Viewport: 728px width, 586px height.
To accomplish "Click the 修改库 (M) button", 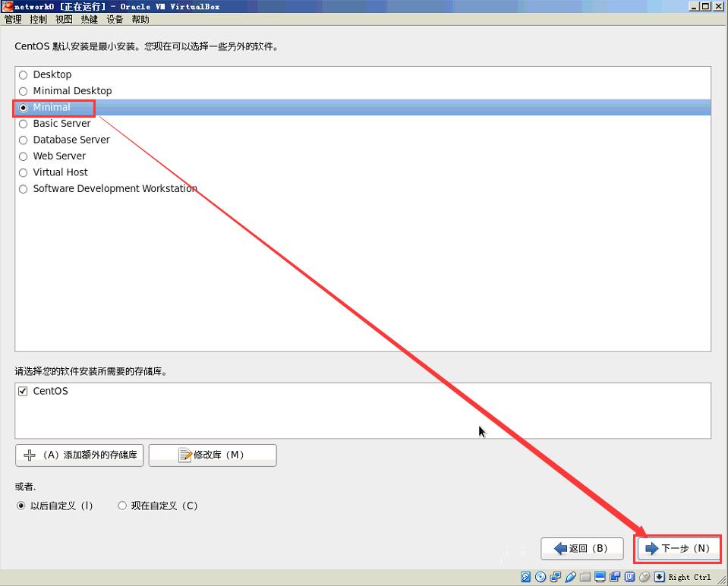I will [x=213, y=455].
